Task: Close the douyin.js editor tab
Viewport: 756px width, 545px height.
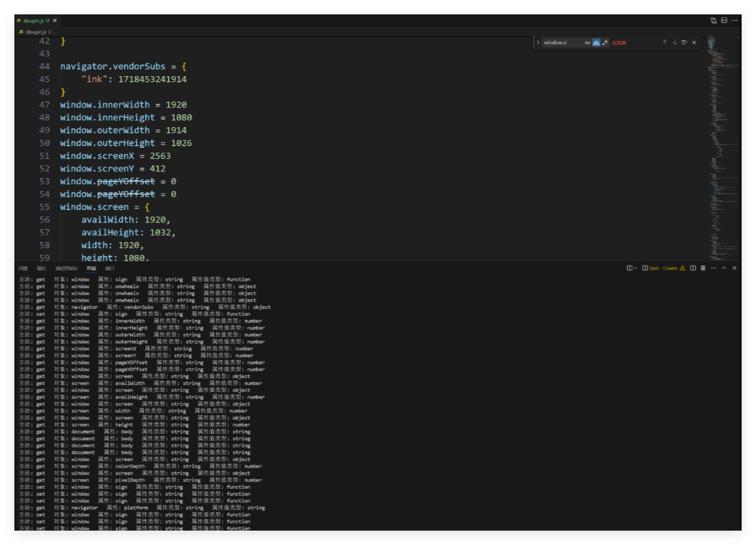Action: (x=55, y=21)
